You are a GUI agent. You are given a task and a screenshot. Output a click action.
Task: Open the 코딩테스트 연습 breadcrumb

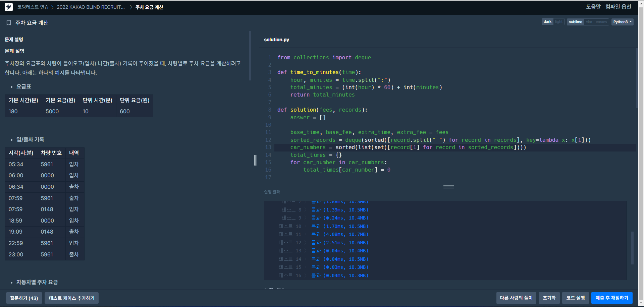33,7
